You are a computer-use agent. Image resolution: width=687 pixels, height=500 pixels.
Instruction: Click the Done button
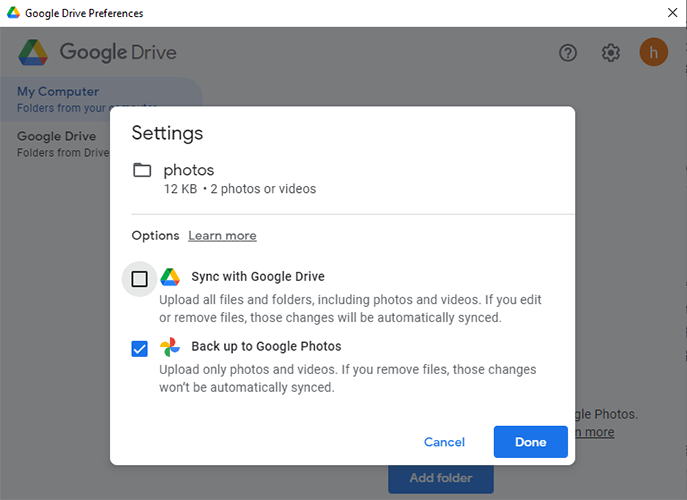531,442
